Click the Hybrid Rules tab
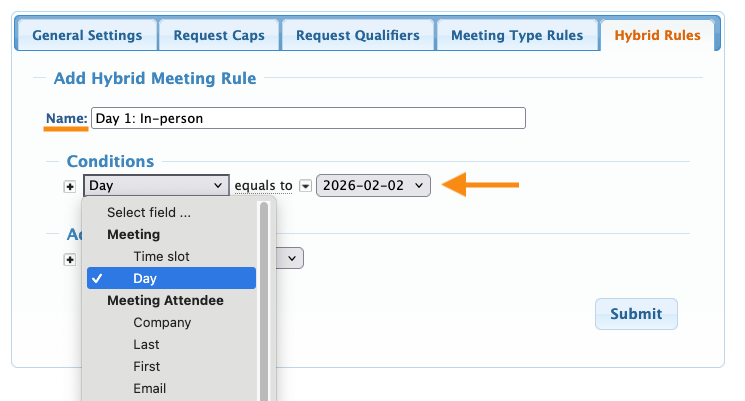745x401 pixels. click(657, 36)
